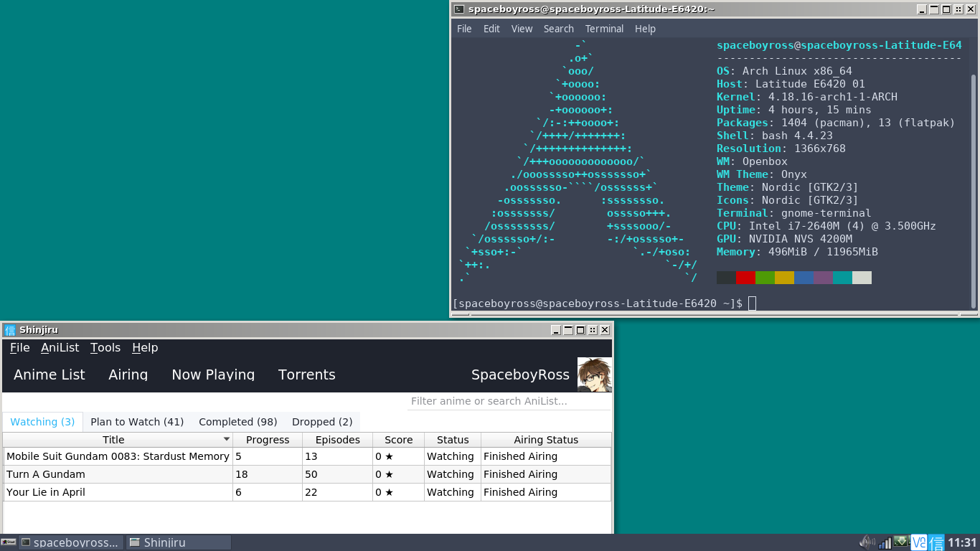Switch to Plan to Watch (41) tab

[x=137, y=422]
